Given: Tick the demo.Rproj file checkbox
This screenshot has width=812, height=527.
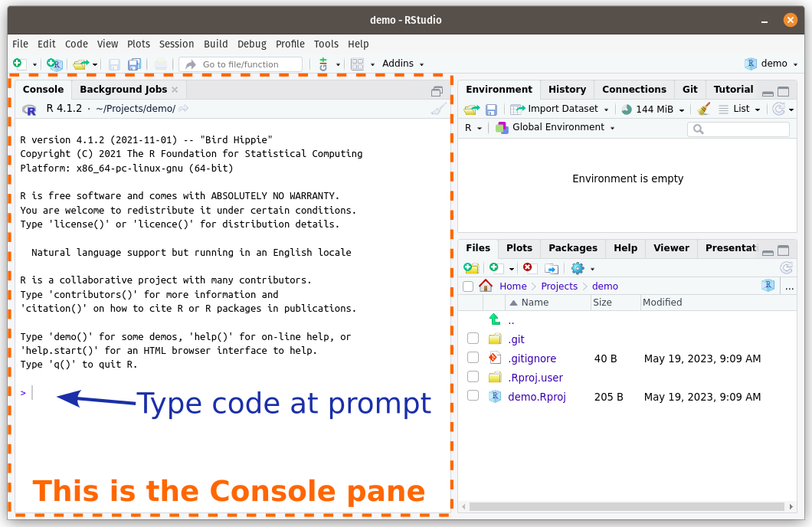Looking at the screenshot, I should 473,396.
